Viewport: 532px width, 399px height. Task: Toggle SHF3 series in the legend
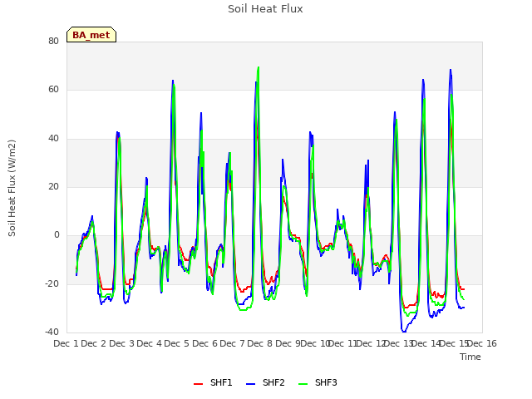[x=318, y=382]
